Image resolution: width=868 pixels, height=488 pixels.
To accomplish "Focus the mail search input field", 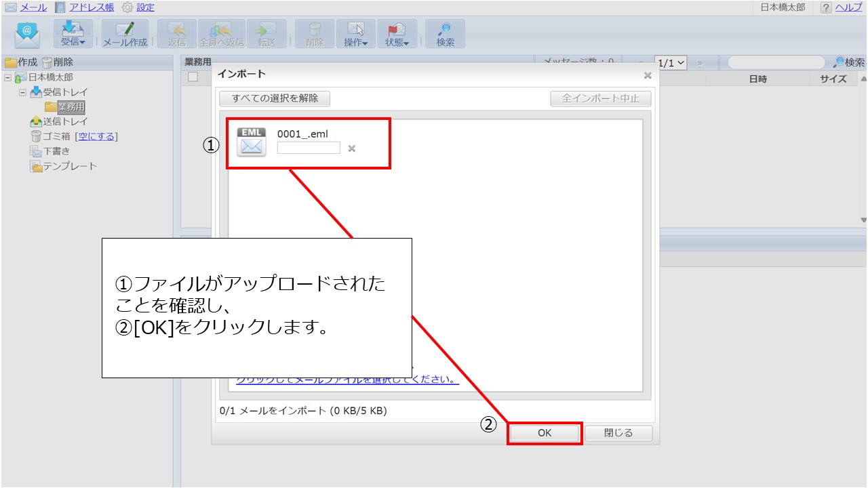I will (776, 62).
